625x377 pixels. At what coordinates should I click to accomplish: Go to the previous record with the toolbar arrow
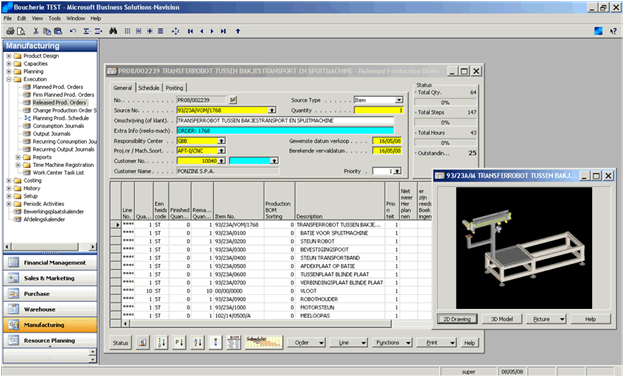(x=202, y=31)
